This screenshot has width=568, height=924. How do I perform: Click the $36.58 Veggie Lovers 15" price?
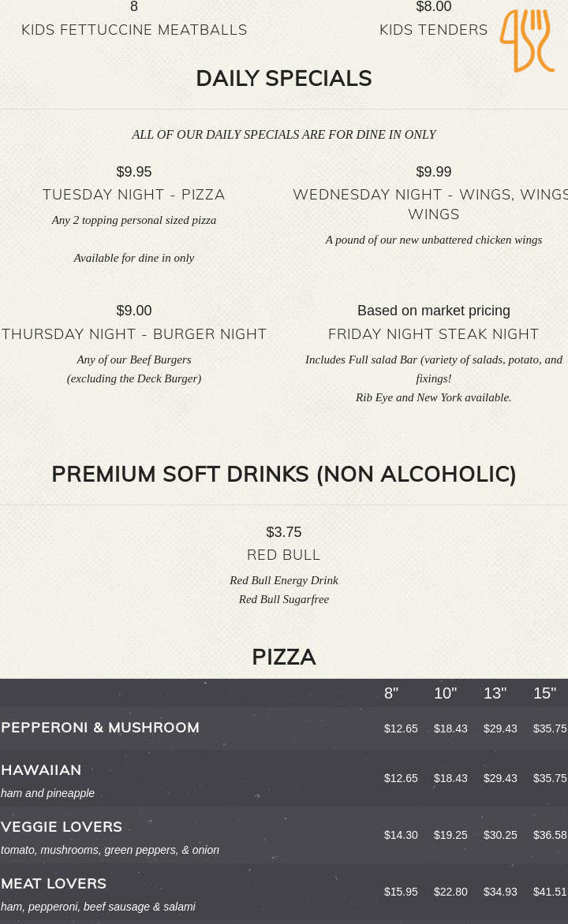(x=550, y=835)
